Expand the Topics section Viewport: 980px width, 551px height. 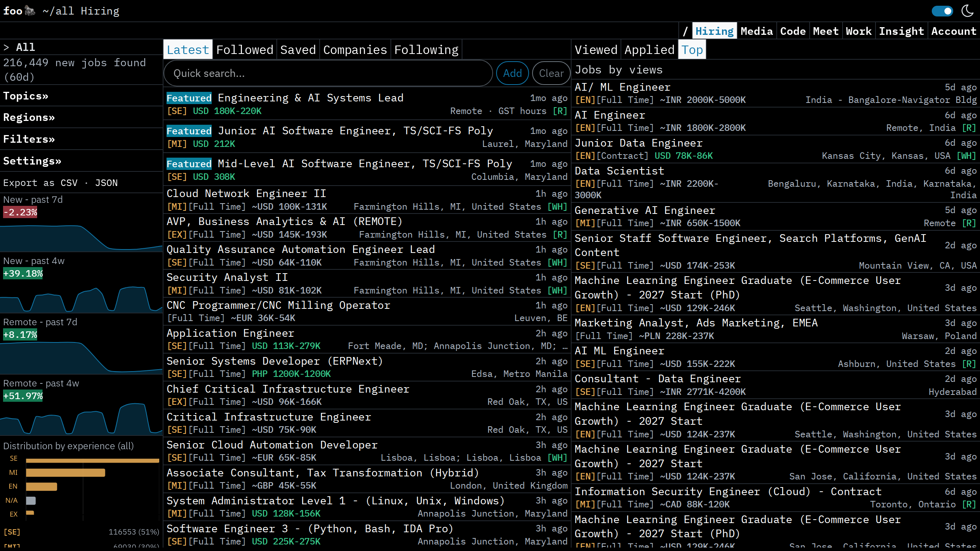tap(26, 96)
